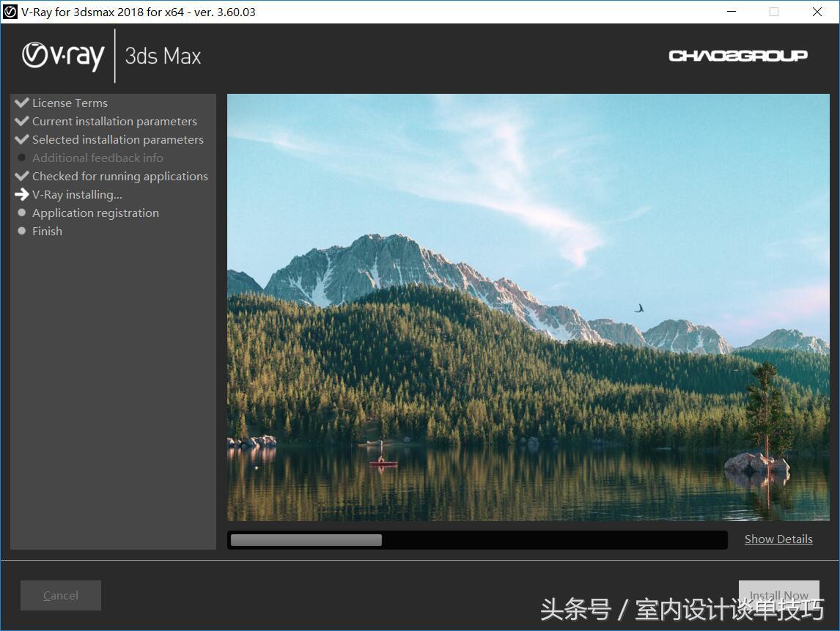Click the Install Now button
840x631 pixels.
(x=778, y=595)
